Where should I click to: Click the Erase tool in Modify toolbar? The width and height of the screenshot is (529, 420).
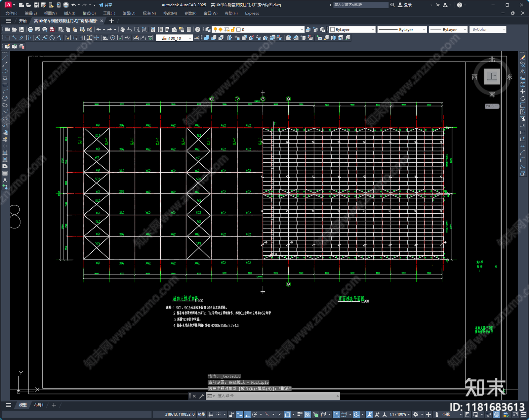click(x=523, y=57)
